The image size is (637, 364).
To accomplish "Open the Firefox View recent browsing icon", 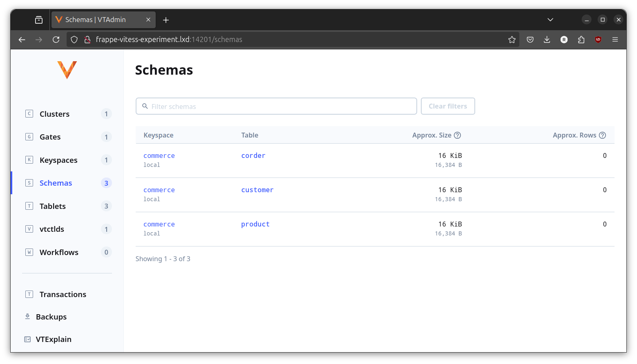I will pos(39,20).
